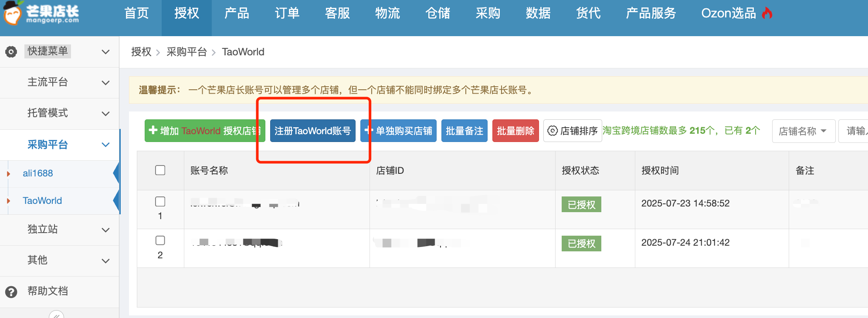Image resolution: width=868 pixels, height=318 pixels.
Task: Open the 产品 top menu
Action: click(x=237, y=14)
